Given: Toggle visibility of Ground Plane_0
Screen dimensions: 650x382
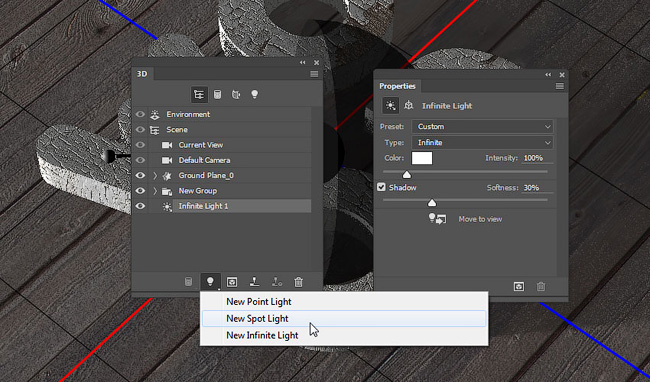Looking at the screenshot, I should pos(140,175).
